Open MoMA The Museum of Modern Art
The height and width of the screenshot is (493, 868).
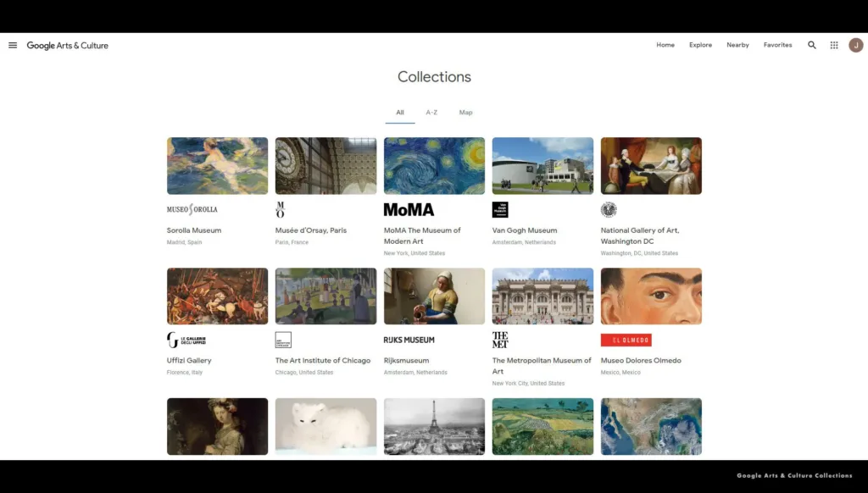coord(422,235)
